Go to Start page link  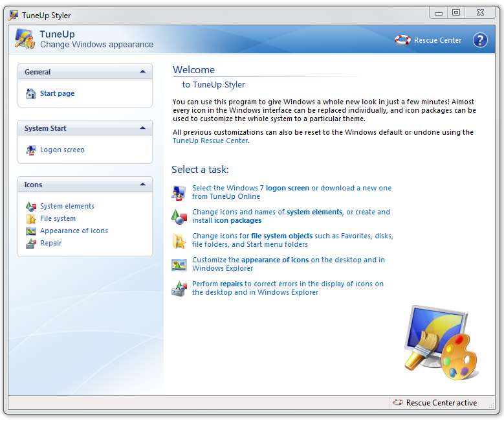pyautogui.click(x=57, y=93)
